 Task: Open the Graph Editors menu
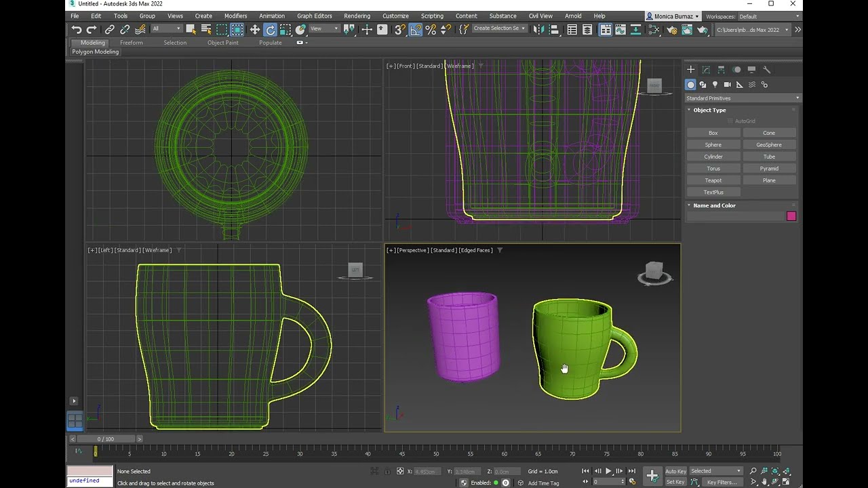coord(315,16)
